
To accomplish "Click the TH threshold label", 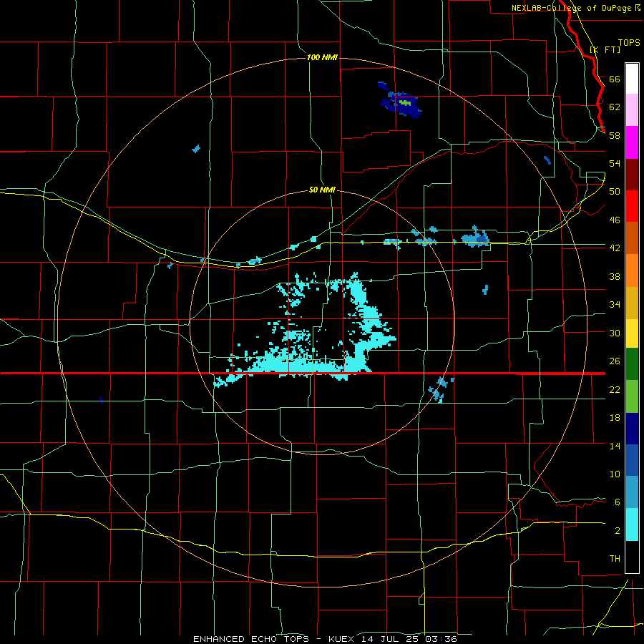I will point(615,559).
